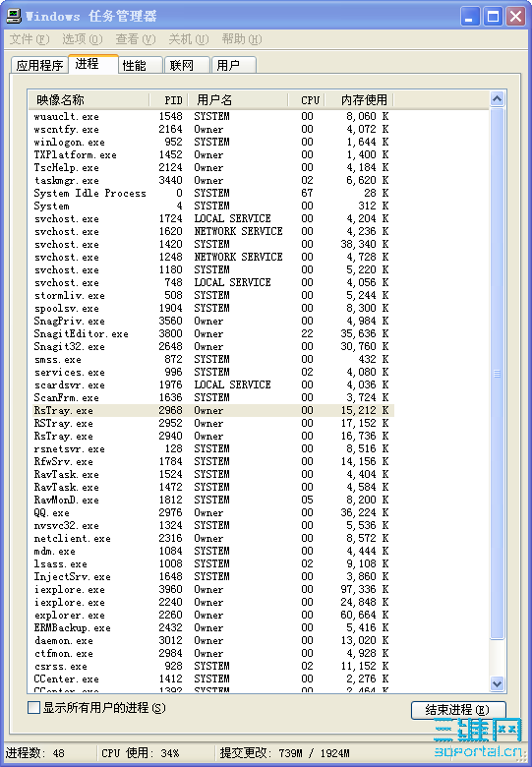Select RSTray.exe with PID 2952
532x767 pixels.
(x=213, y=423)
